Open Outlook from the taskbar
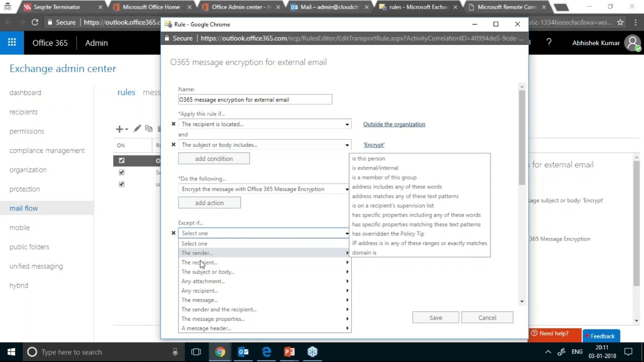Viewport: 644px width, 362px height. [x=243, y=352]
